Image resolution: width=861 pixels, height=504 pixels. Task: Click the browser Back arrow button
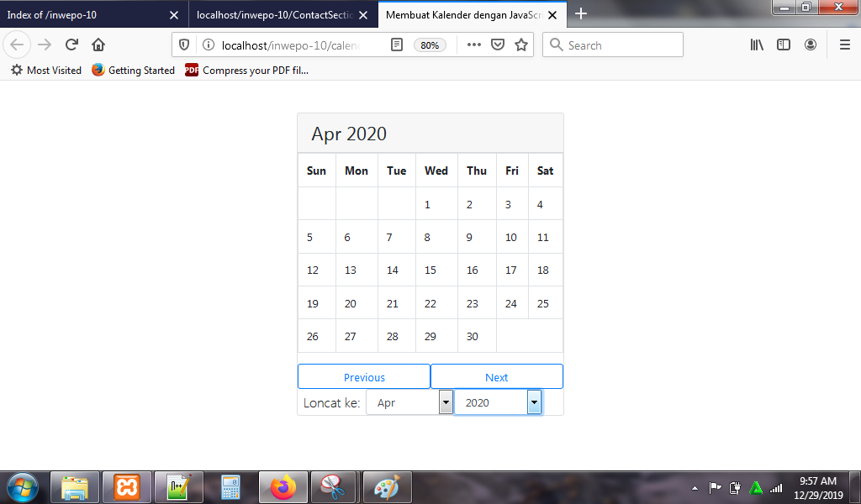click(17, 45)
